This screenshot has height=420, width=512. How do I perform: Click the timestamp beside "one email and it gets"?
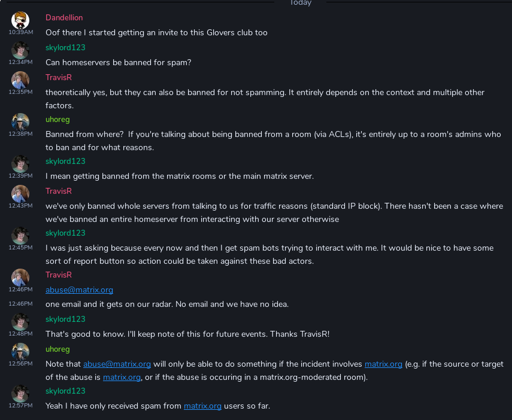[x=20, y=304]
